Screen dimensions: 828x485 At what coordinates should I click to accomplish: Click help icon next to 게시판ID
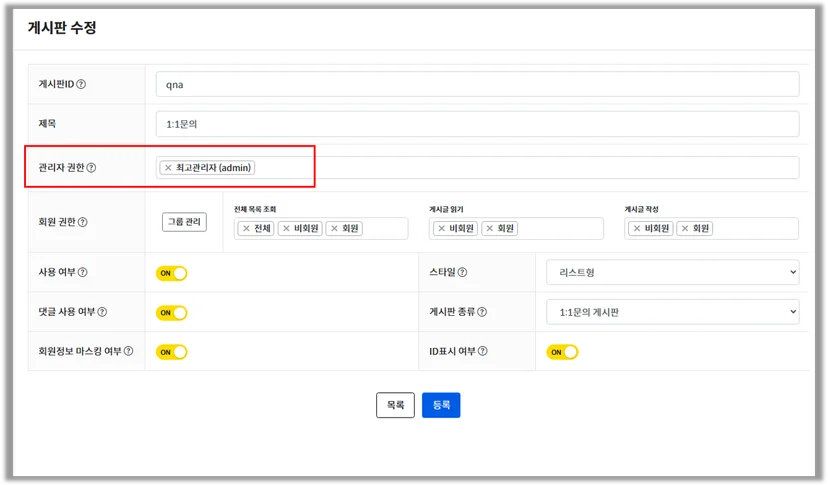pyautogui.click(x=81, y=84)
